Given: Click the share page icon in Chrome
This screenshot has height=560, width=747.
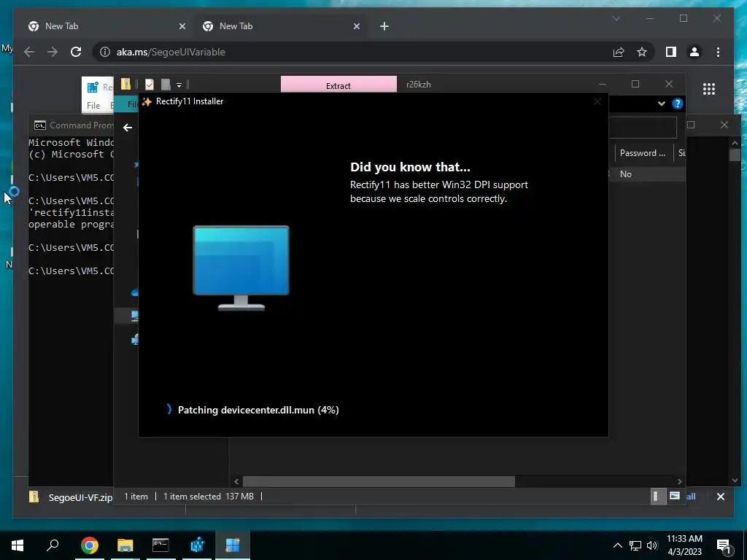Looking at the screenshot, I should click(619, 52).
